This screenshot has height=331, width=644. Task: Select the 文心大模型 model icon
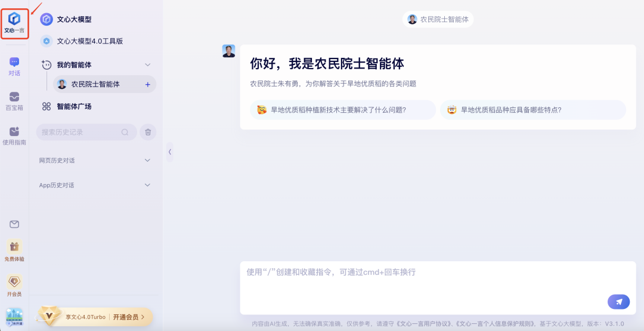pyautogui.click(x=47, y=19)
